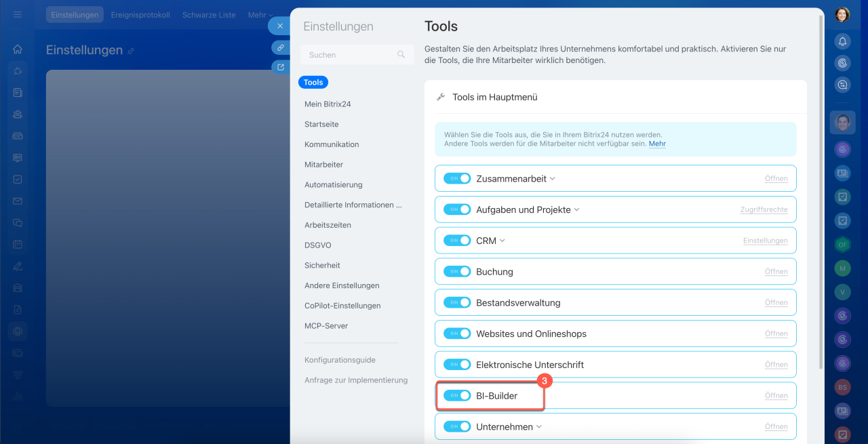
Task: Open Automatisierung settings section
Action: click(x=334, y=184)
